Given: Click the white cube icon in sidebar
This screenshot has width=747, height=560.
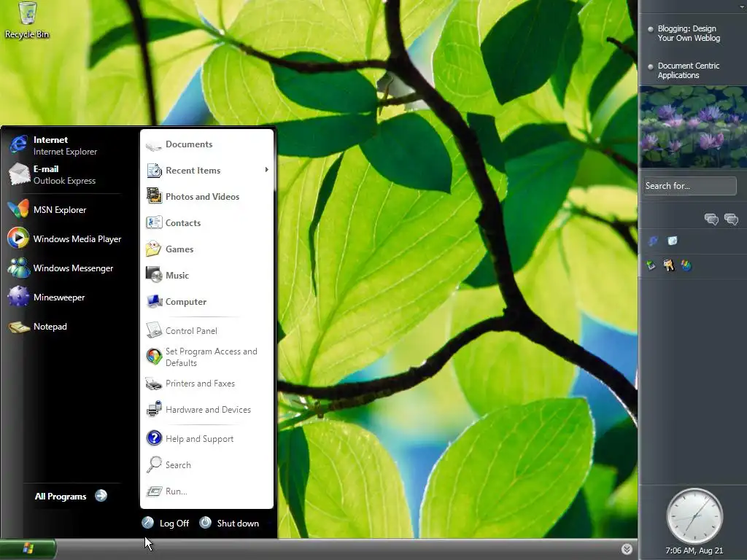Looking at the screenshot, I should coord(672,241).
